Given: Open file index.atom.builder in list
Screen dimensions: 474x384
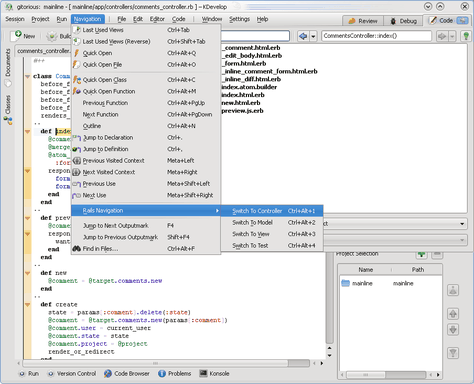Looking at the screenshot, I should click(x=249, y=87).
